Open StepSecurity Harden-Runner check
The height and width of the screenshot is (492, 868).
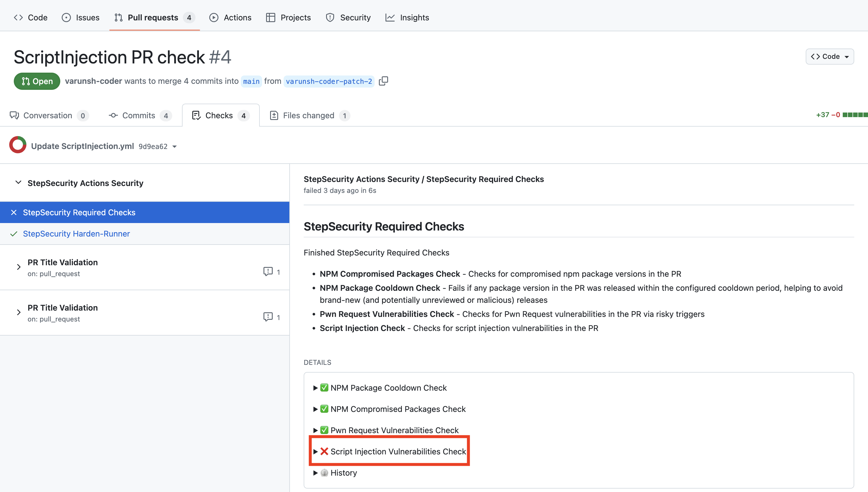point(76,234)
